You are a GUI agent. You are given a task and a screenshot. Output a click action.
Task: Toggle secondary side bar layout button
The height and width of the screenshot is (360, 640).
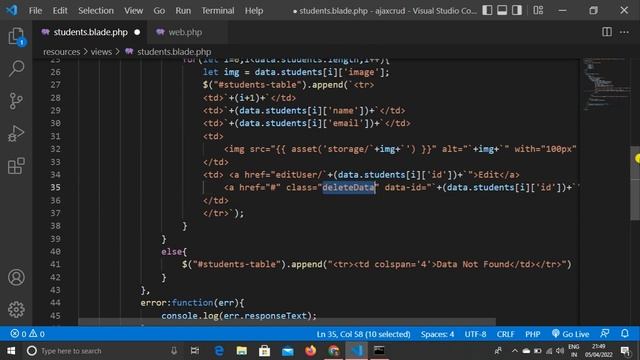click(x=517, y=10)
